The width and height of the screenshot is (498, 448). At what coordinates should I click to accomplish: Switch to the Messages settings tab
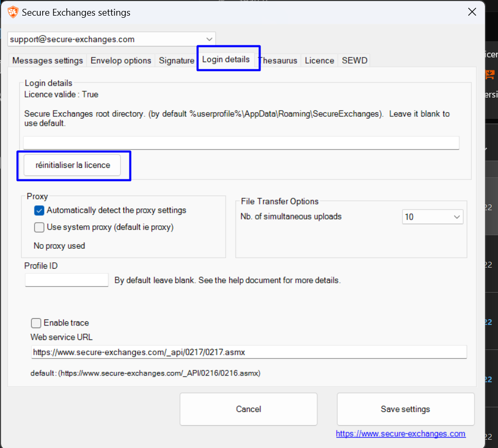click(x=48, y=60)
